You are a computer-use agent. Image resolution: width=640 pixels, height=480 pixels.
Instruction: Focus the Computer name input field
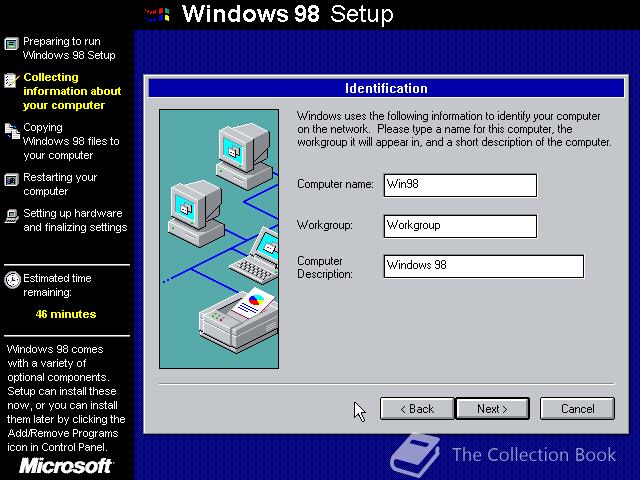click(460, 185)
